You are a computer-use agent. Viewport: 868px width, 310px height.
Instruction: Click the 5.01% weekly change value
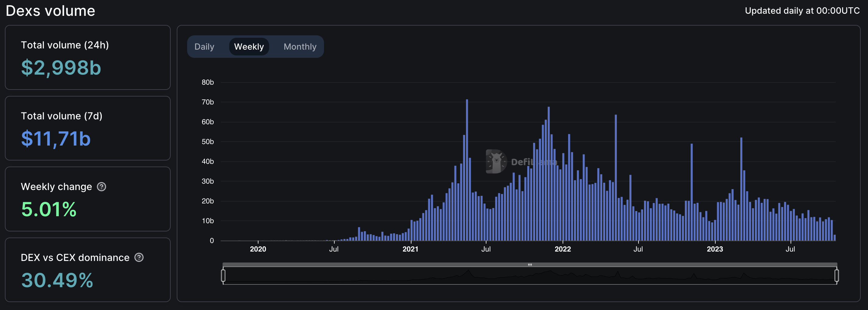[x=49, y=210]
